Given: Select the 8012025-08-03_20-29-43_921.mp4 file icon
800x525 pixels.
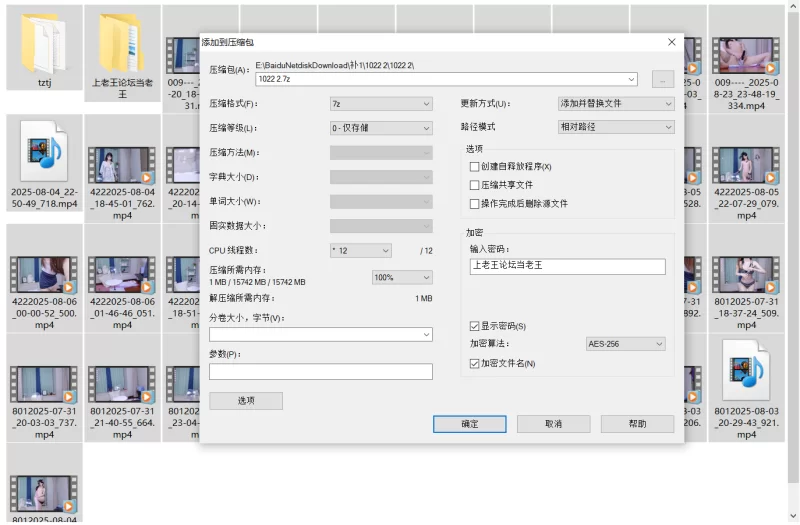Looking at the screenshot, I should click(747, 368).
